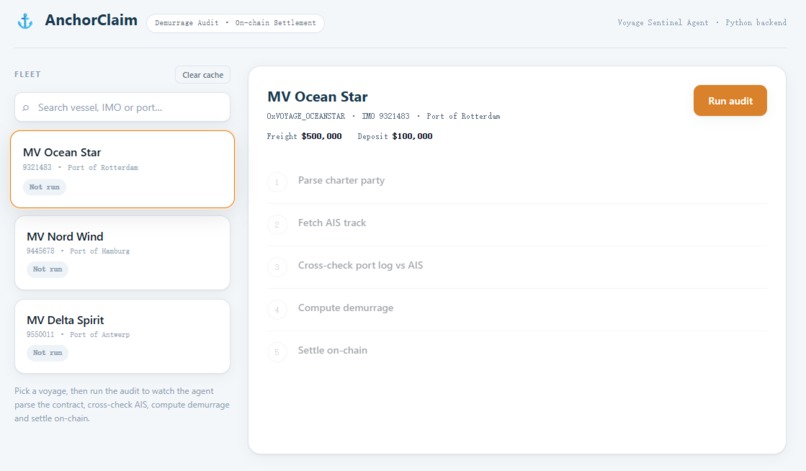Click the AnchorClaim title text
This screenshot has height=471, width=806.
pos(91,20)
